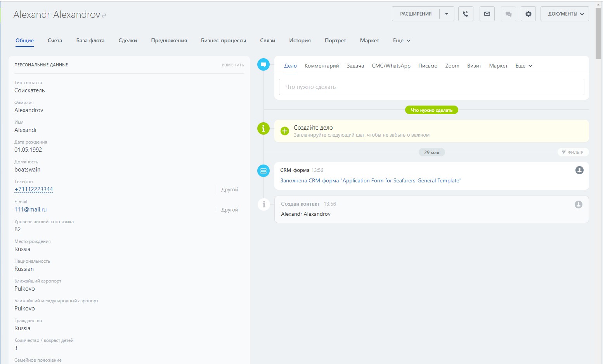Open settings via the gear icon
The height and width of the screenshot is (364, 603).
[x=528, y=14]
